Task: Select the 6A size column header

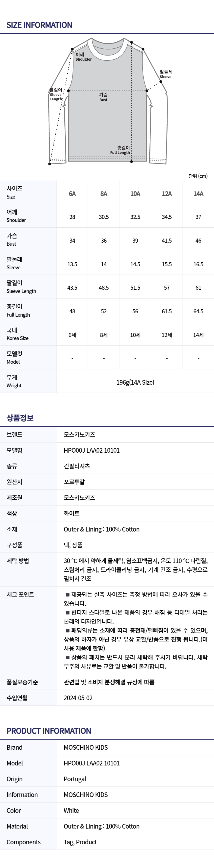Action: (x=72, y=194)
